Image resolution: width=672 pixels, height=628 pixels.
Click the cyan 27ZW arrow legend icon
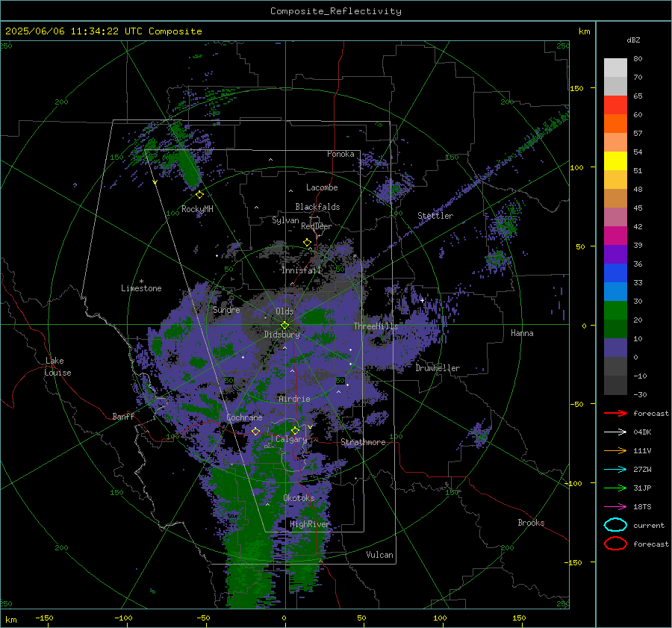pyautogui.click(x=615, y=470)
